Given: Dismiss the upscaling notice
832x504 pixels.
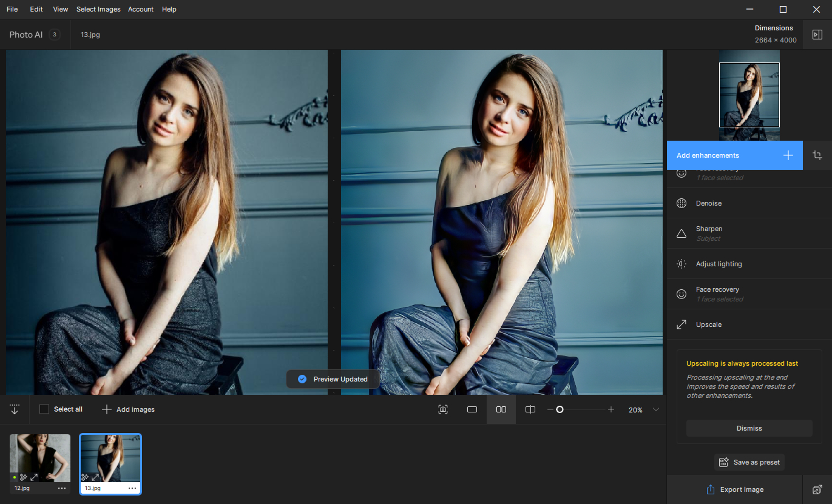Looking at the screenshot, I should [x=749, y=428].
